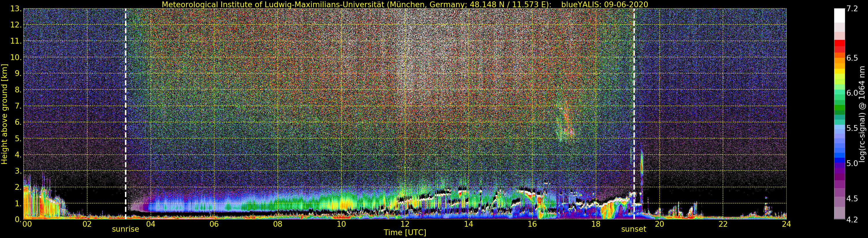This screenshot has width=868, height=238.
Task: Click the white dashed sunrise marker line
Action: 125,114
